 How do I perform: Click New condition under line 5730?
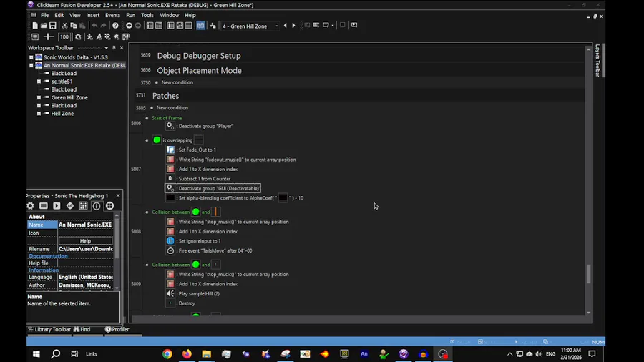click(177, 82)
